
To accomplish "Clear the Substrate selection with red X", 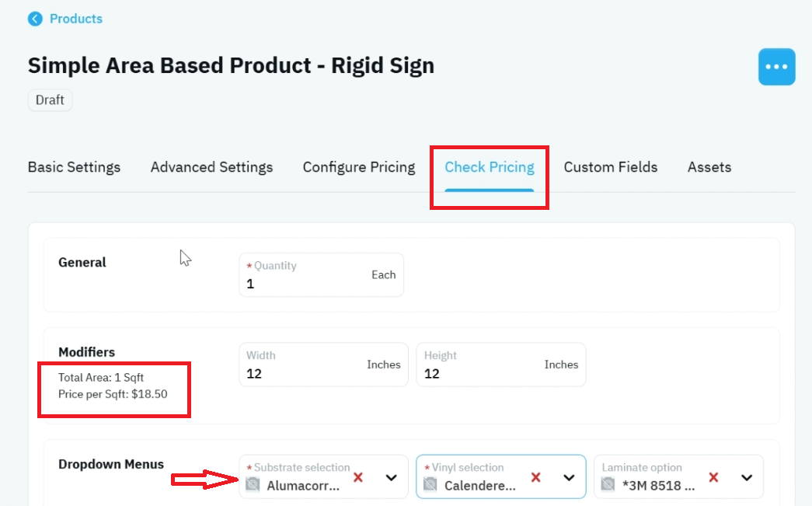I will pos(358,477).
